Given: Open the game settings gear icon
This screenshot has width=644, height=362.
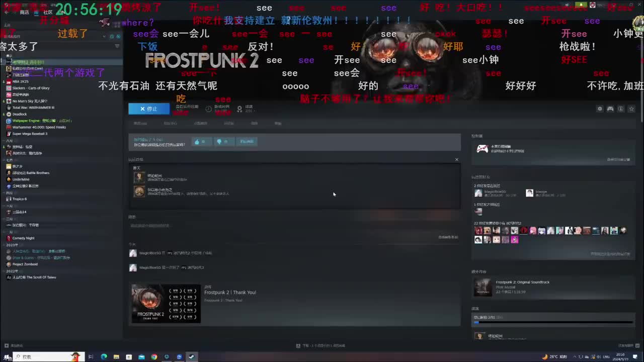Looking at the screenshot, I should click(x=600, y=109).
